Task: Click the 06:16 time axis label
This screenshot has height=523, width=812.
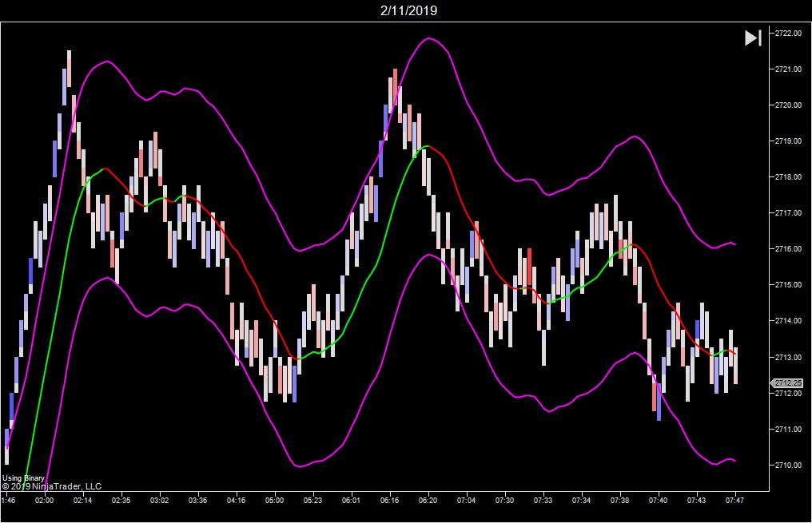Action: click(x=389, y=500)
